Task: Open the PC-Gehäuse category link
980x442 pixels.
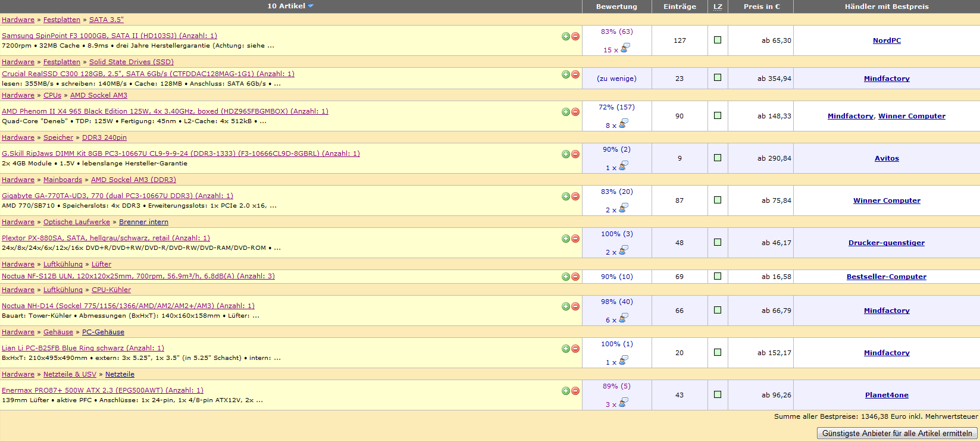Action: click(103, 332)
